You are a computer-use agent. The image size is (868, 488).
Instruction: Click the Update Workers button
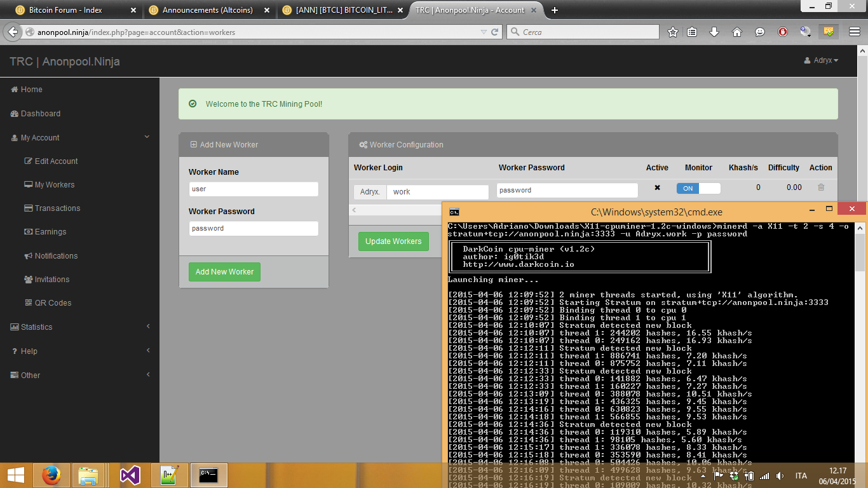click(393, 241)
